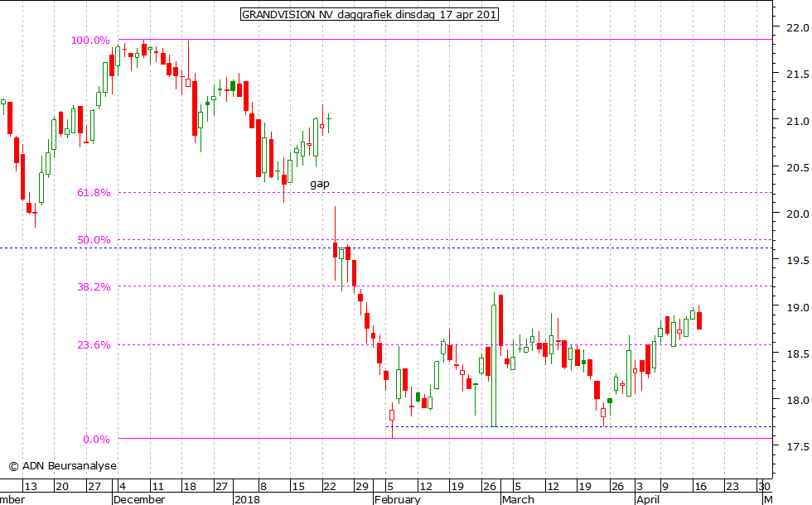
Task: Click the 19.0 price axis value
Action: 797,307
